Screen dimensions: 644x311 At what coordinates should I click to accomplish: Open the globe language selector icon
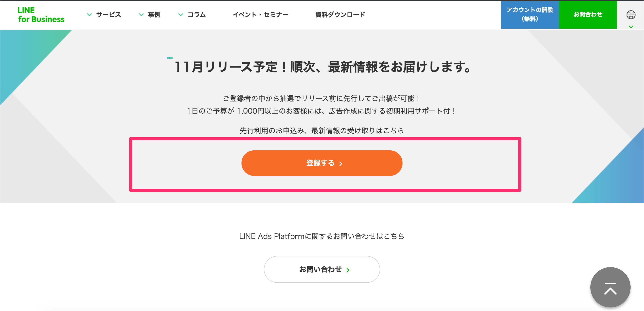[x=631, y=15]
